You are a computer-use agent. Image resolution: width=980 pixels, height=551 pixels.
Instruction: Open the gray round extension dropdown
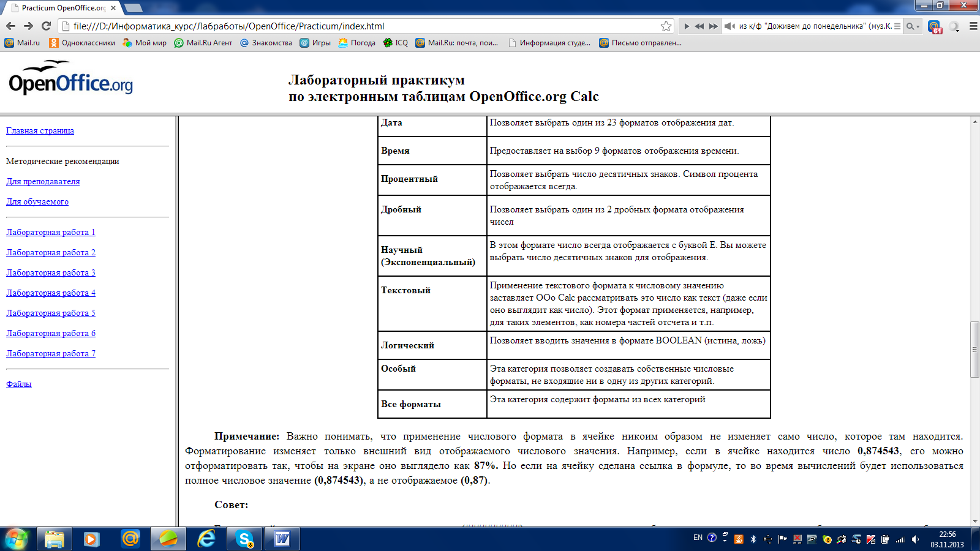click(x=954, y=26)
